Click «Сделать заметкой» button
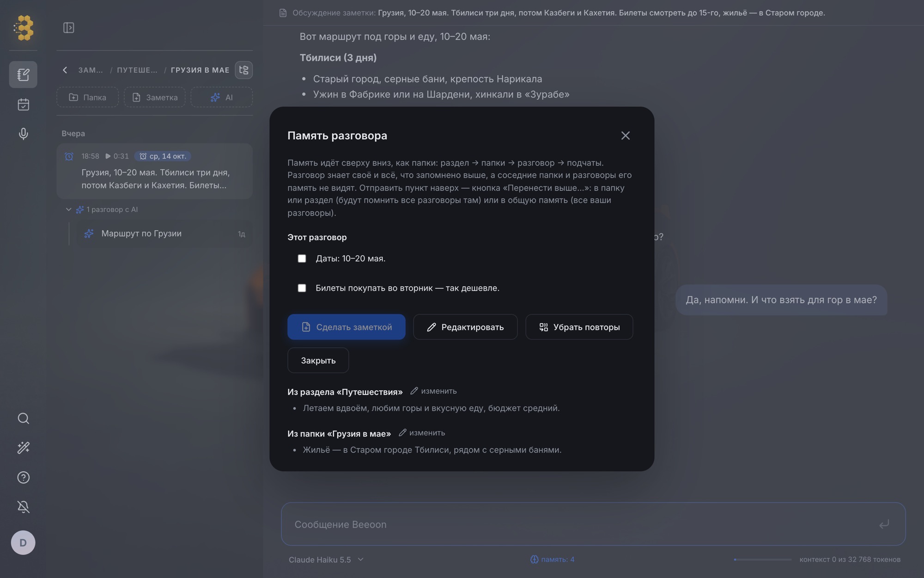 [346, 327]
